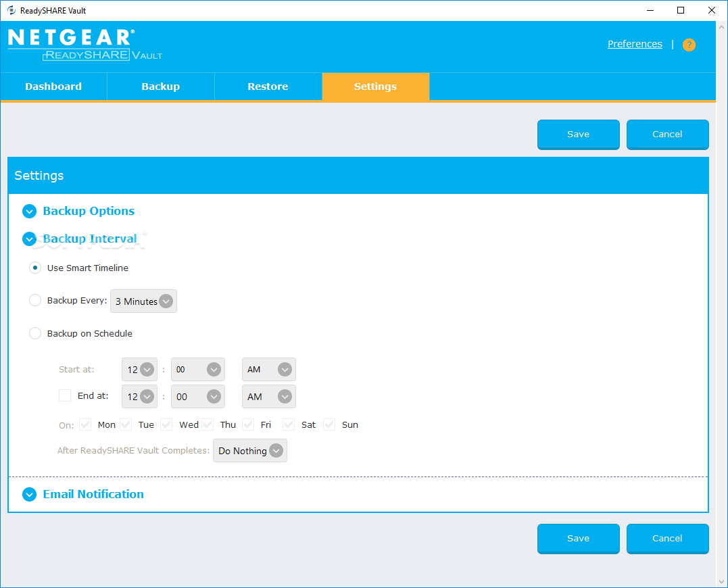Switch to the Restore tab
This screenshot has height=588, width=728.
[x=268, y=87]
